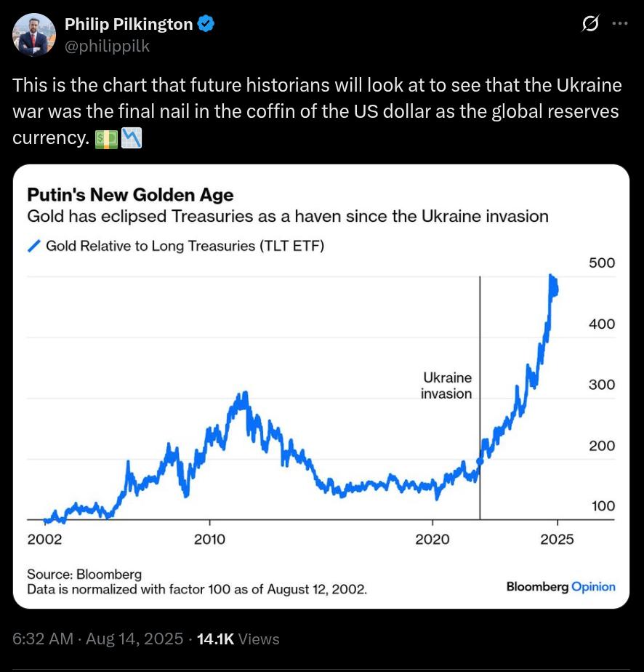
Task: Click the 2010 x-axis tick label
Action: (x=209, y=539)
